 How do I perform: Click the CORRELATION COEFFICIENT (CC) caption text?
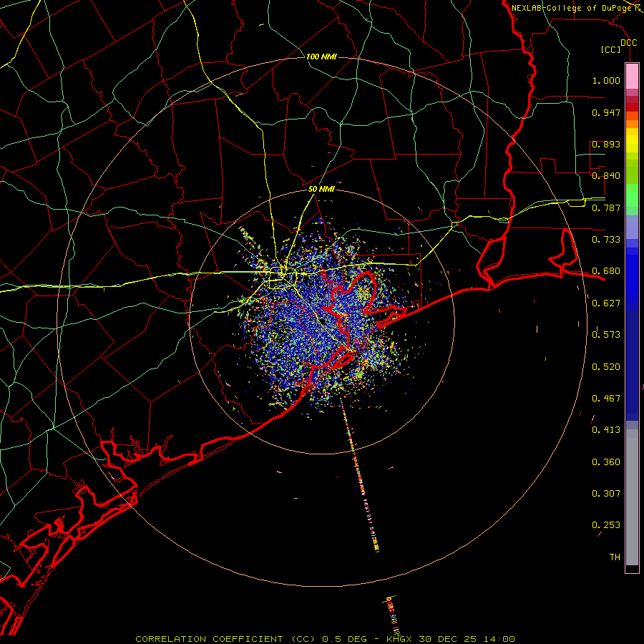(x=225, y=639)
